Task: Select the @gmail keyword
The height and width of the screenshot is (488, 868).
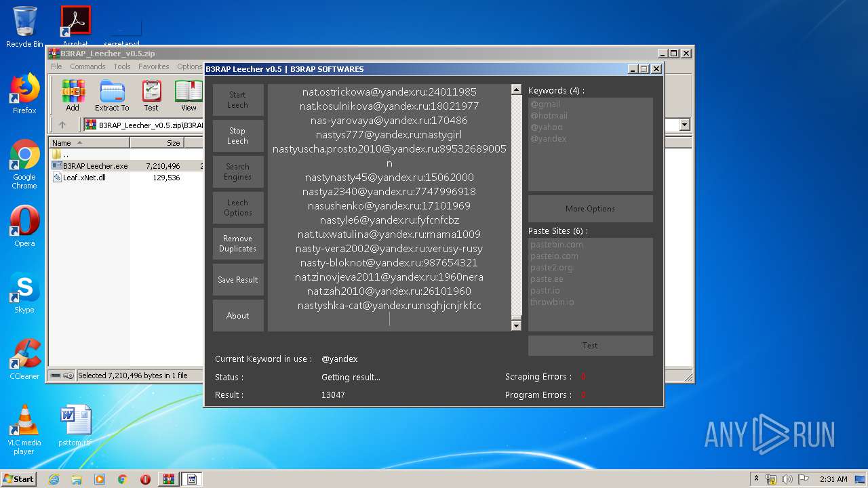Action: pos(545,104)
